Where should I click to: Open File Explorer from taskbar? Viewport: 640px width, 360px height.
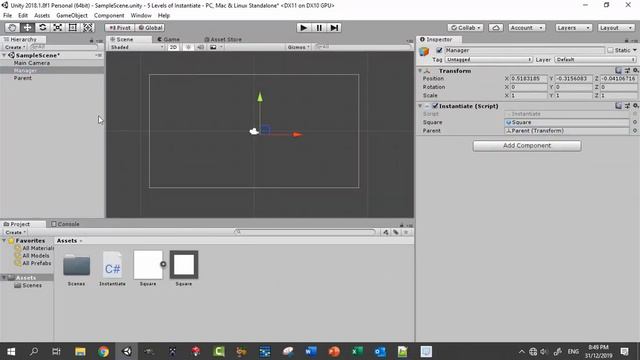[x=80, y=351]
